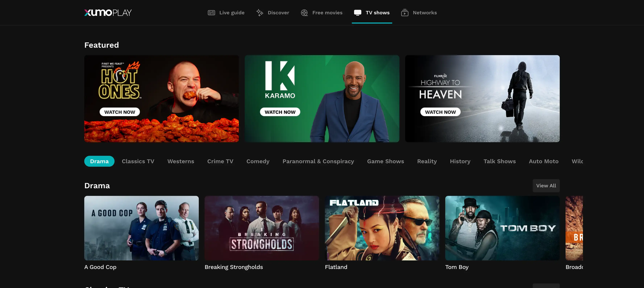This screenshot has width=644, height=288.
Task: Filter by Classics TV category
Action: click(138, 161)
